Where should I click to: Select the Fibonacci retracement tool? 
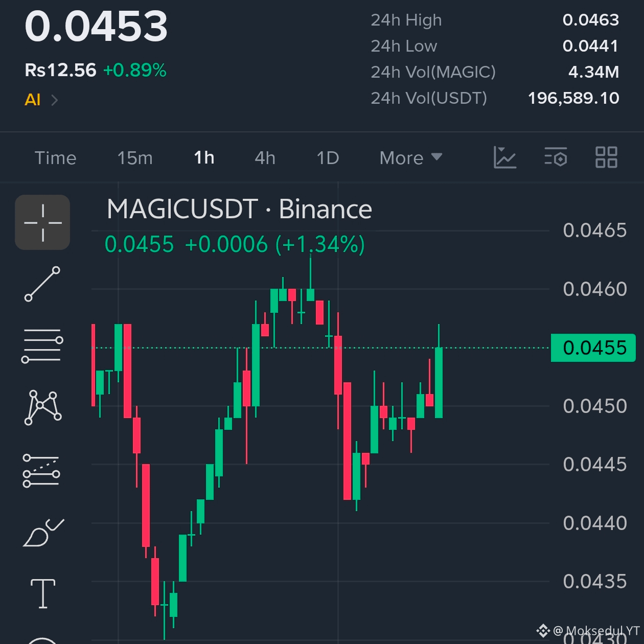(41, 470)
